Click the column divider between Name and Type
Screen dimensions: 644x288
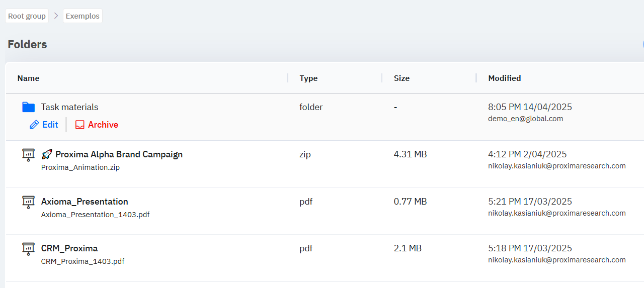tap(288, 78)
